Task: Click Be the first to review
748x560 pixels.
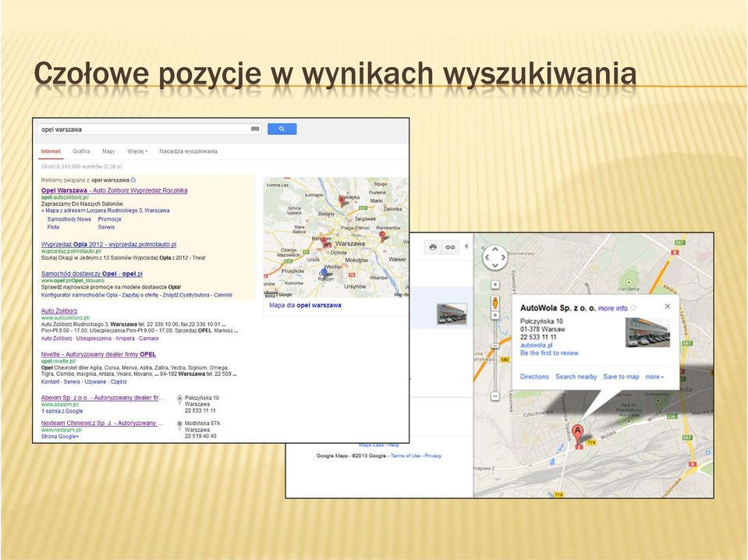Action: click(x=549, y=353)
